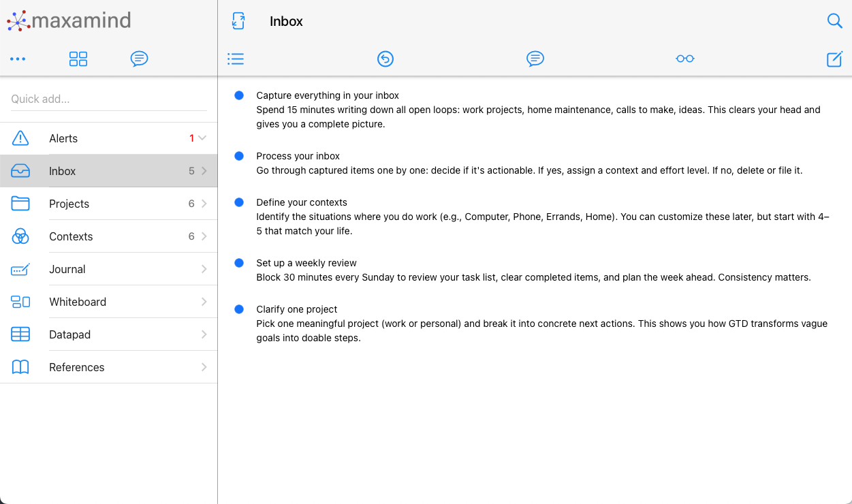Open the Whiteboard
852x504 pixels.
coord(78,302)
